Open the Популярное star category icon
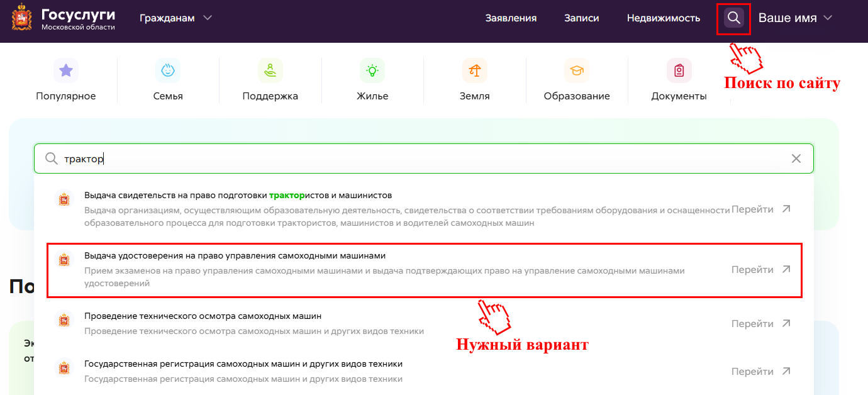This screenshot has height=395, width=868. click(x=66, y=70)
